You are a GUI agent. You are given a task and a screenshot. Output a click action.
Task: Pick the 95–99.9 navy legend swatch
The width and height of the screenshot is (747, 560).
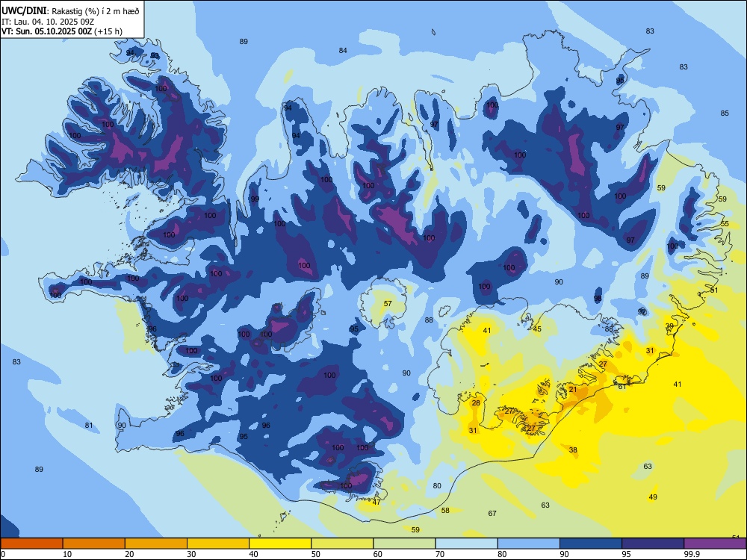[653, 544]
